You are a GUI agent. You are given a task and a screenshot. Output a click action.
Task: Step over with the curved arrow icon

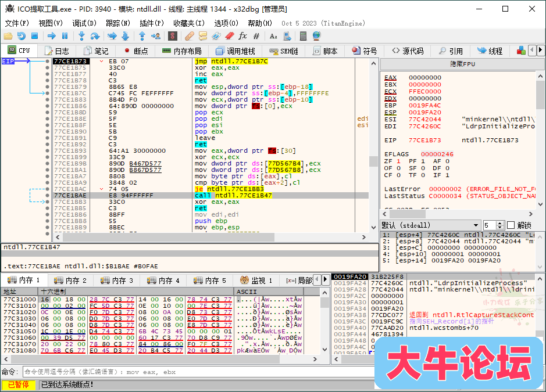click(95, 36)
